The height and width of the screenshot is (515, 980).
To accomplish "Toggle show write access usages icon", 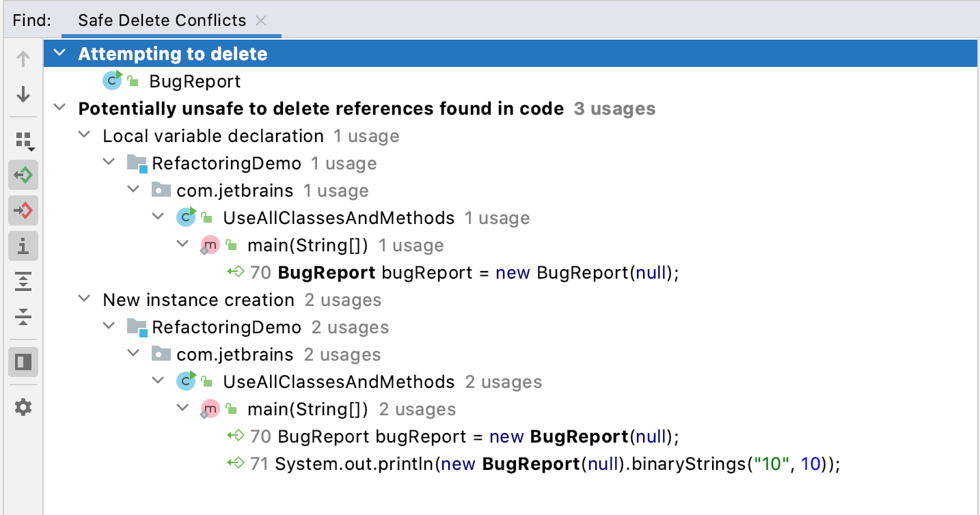I will tap(23, 211).
